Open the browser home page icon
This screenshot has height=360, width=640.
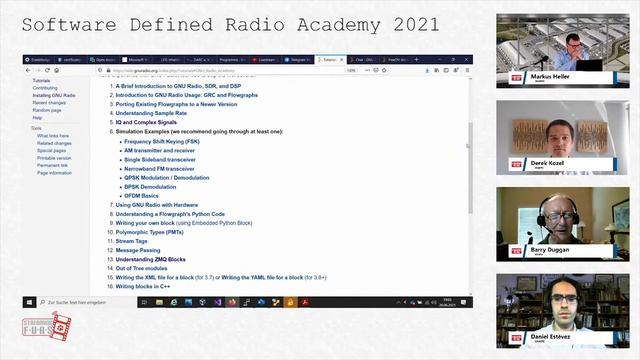click(57, 70)
